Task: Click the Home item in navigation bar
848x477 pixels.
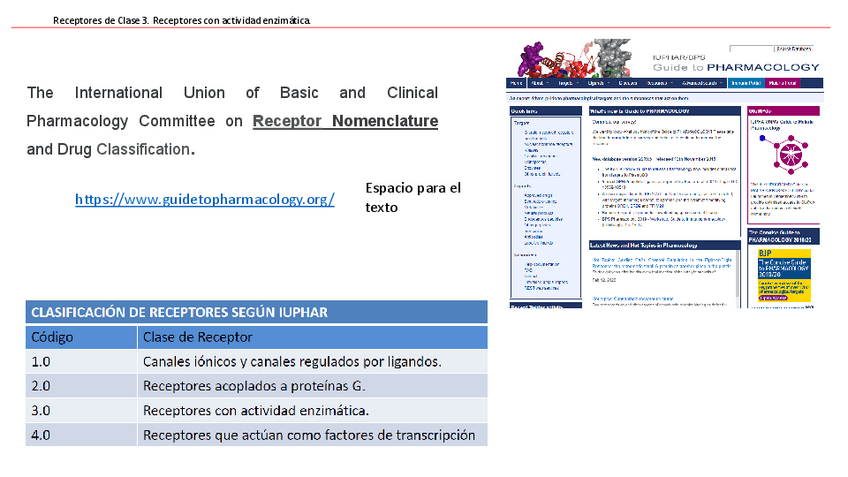Action: coord(516,83)
